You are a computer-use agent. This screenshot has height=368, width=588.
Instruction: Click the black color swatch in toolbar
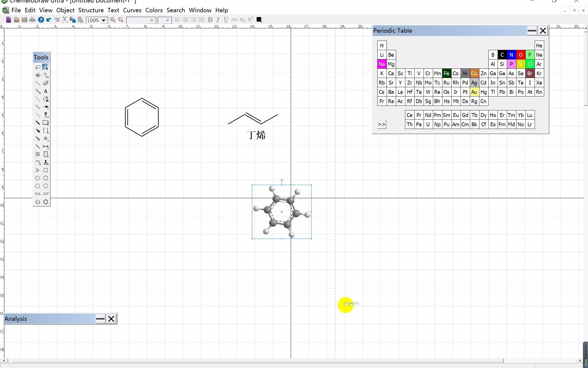pyautogui.click(x=259, y=20)
